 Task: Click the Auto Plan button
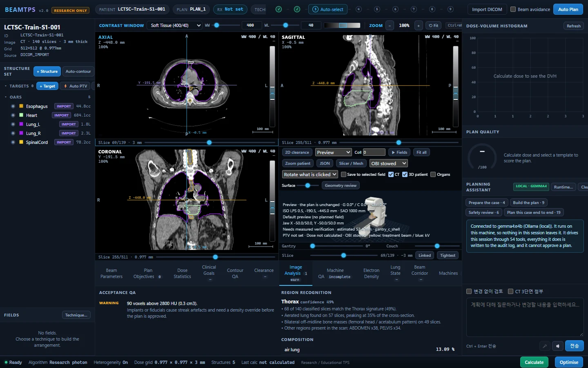click(568, 9)
